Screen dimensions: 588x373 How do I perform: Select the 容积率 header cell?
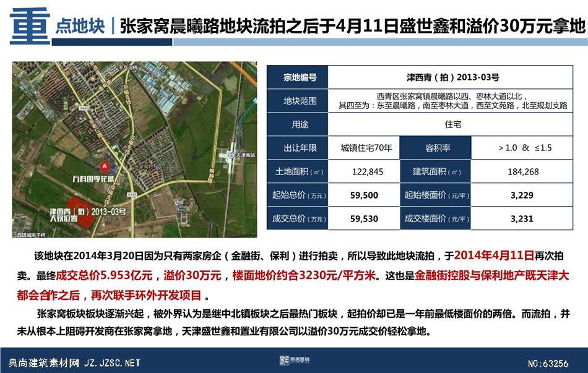pyautogui.click(x=435, y=148)
